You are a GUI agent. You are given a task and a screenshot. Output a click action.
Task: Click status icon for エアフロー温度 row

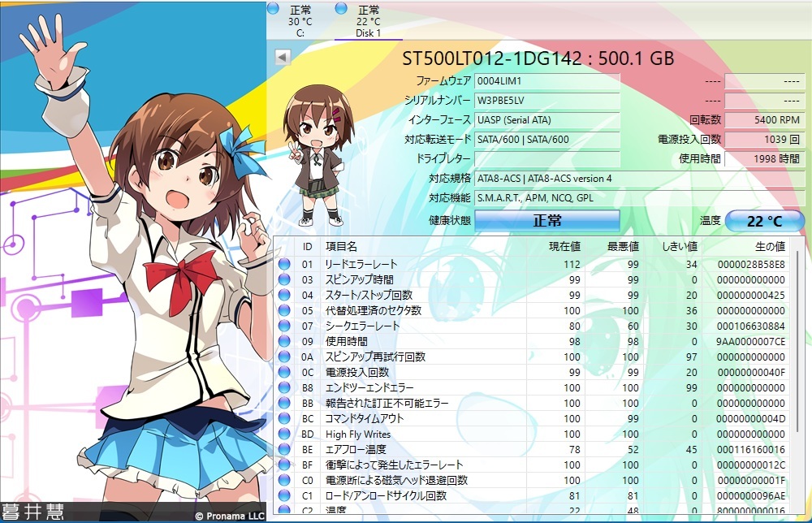[x=284, y=449]
